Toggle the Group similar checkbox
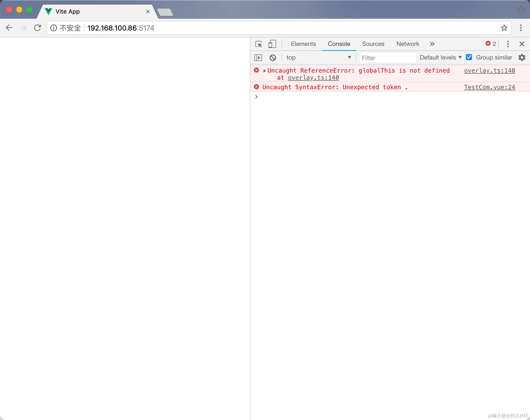The height and width of the screenshot is (420, 530). (469, 57)
